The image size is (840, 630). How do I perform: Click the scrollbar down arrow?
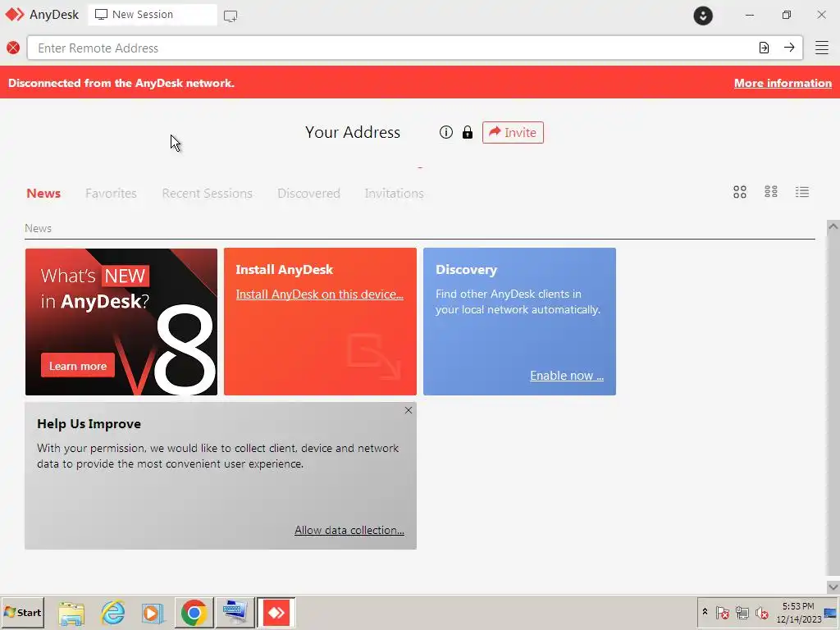point(833,587)
